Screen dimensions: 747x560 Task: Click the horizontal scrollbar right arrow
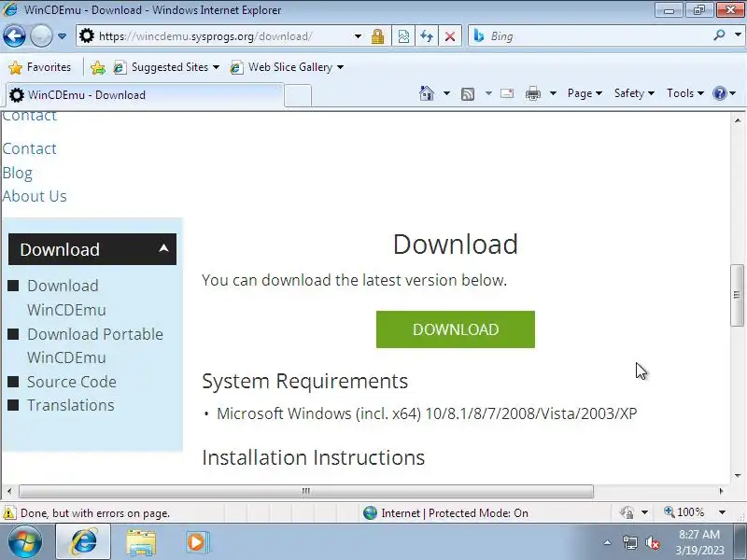[721, 491]
